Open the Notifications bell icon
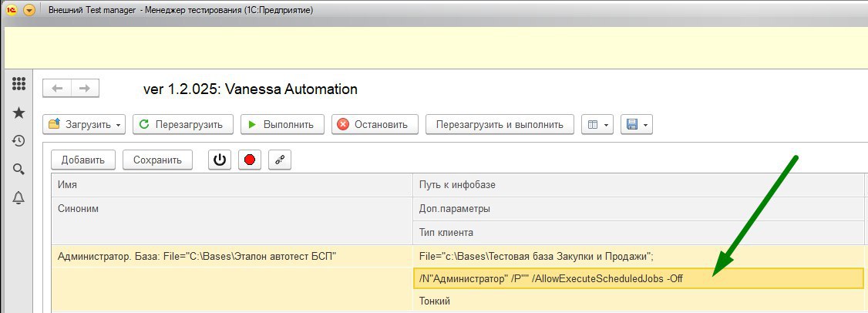Screen dimensions: 868x313 pos(19,197)
